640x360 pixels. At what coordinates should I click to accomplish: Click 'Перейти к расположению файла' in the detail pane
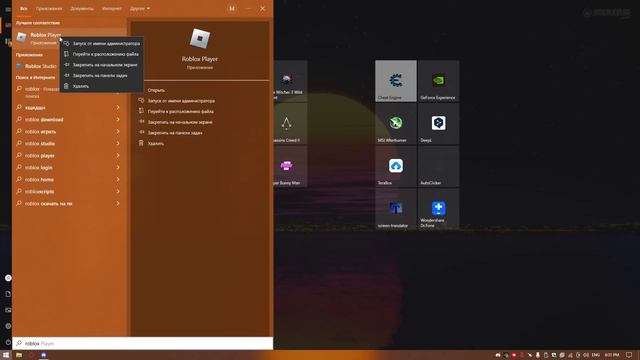click(180, 111)
